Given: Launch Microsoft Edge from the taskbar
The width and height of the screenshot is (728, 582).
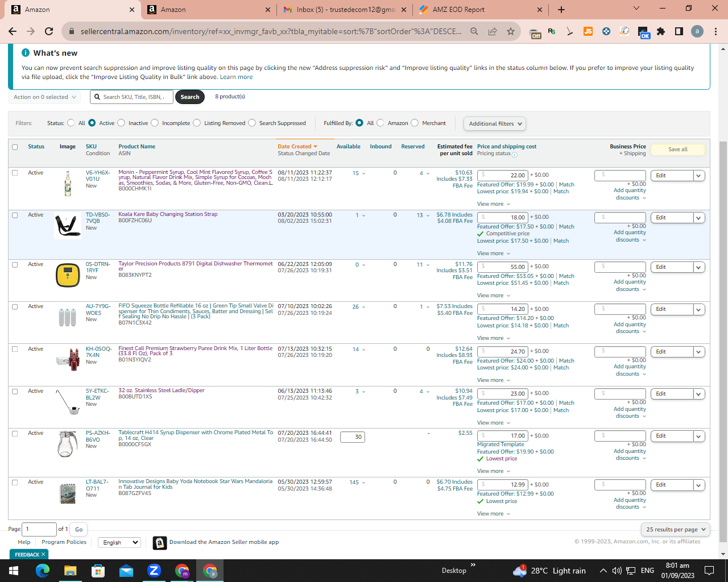Looking at the screenshot, I should coord(43,570).
